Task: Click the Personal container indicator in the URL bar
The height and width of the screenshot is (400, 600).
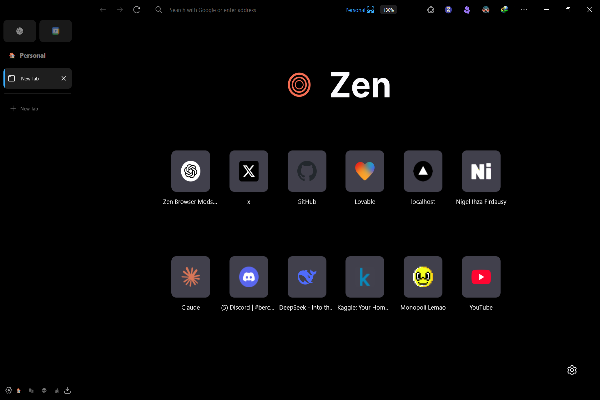Action: click(x=360, y=10)
